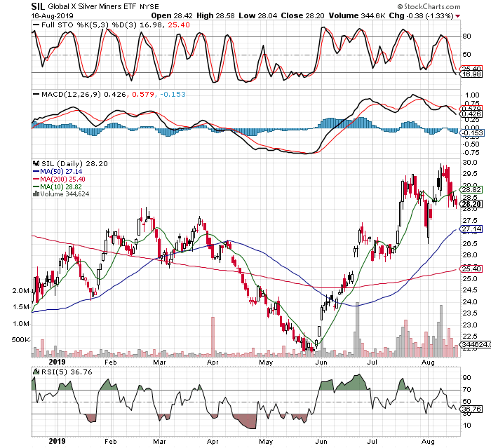Click the blue -0.153 MACD histogram legend value
Screen dimensions: 491x448
click(x=173, y=94)
